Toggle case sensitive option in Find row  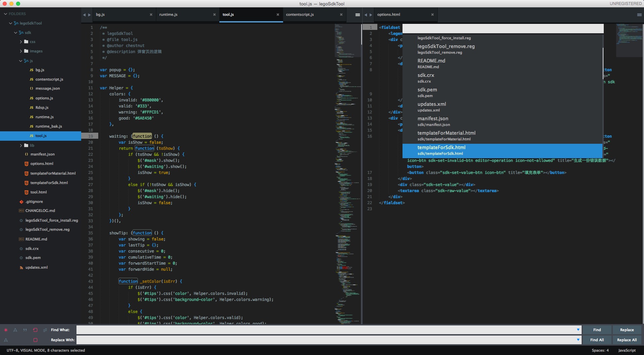coord(15,330)
